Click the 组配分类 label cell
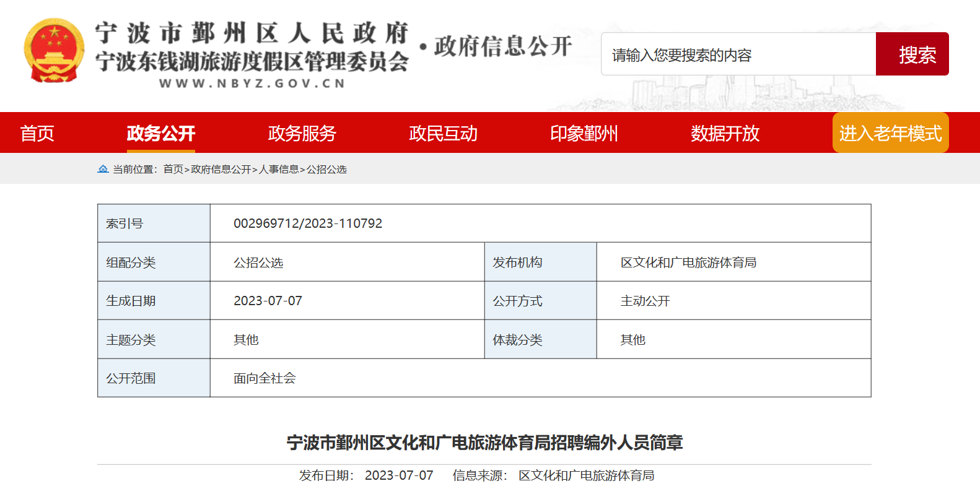Image resolution: width=980 pixels, height=494 pixels. pos(154,262)
